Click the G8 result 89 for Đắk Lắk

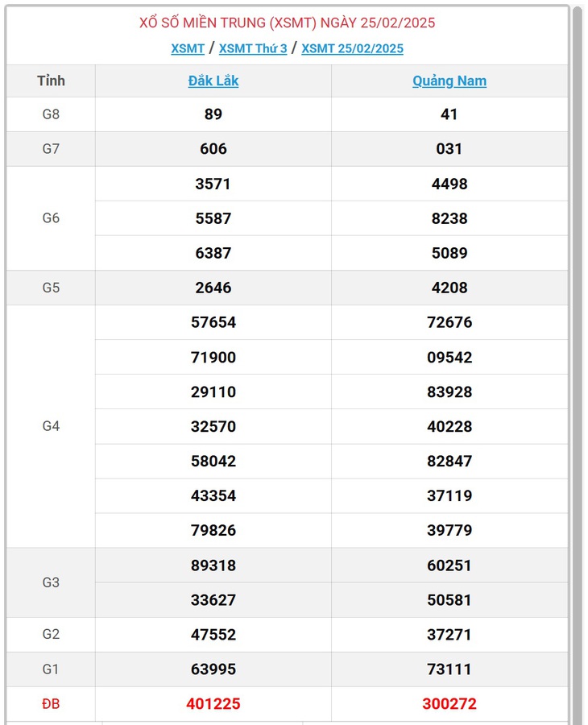[213, 114]
